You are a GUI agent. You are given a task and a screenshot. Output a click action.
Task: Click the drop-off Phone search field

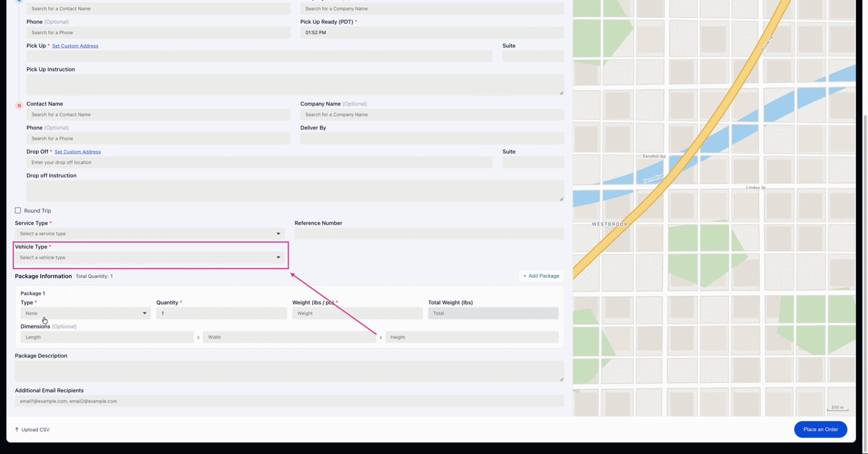point(158,138)
